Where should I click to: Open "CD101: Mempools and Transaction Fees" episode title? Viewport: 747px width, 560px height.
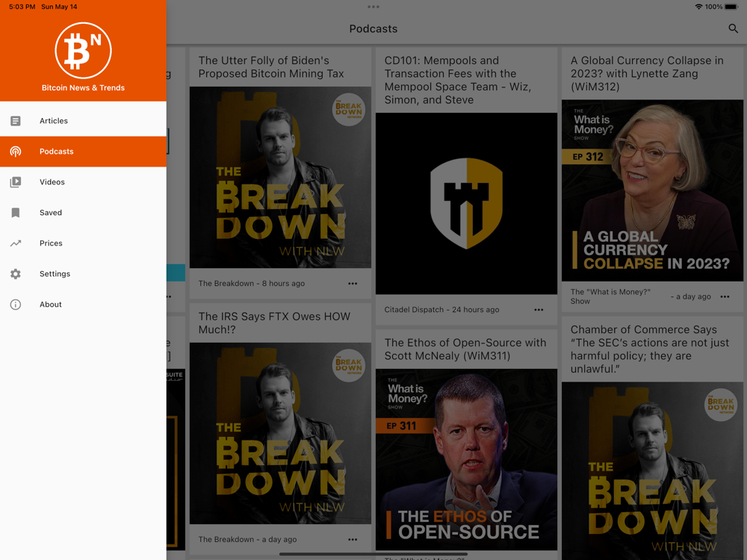pyautogui.click(x=458, y=80)
